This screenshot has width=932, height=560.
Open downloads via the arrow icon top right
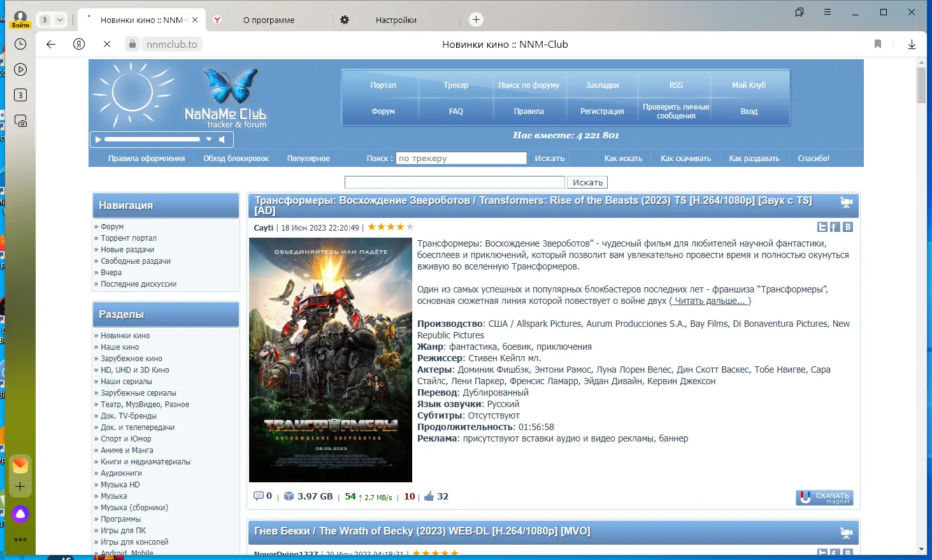(x=912, y=44)
